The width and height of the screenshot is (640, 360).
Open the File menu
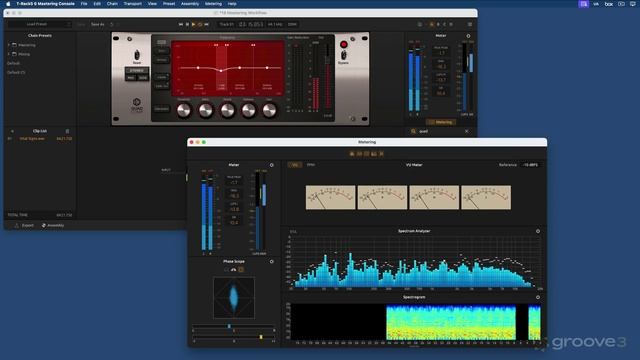84,4
